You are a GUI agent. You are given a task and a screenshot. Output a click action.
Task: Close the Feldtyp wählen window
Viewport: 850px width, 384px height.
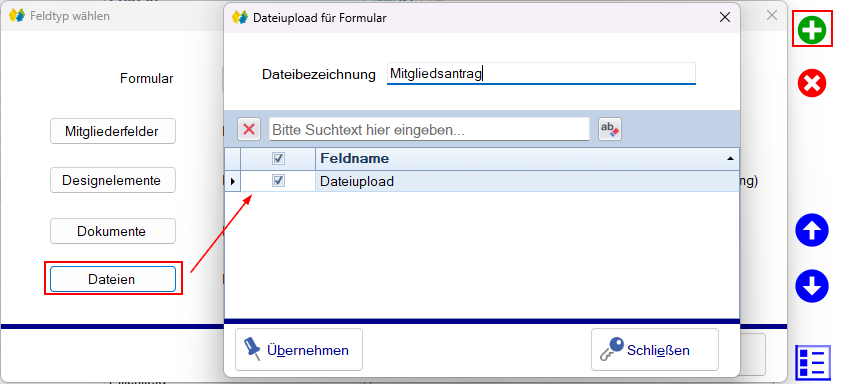pos(772,15)
